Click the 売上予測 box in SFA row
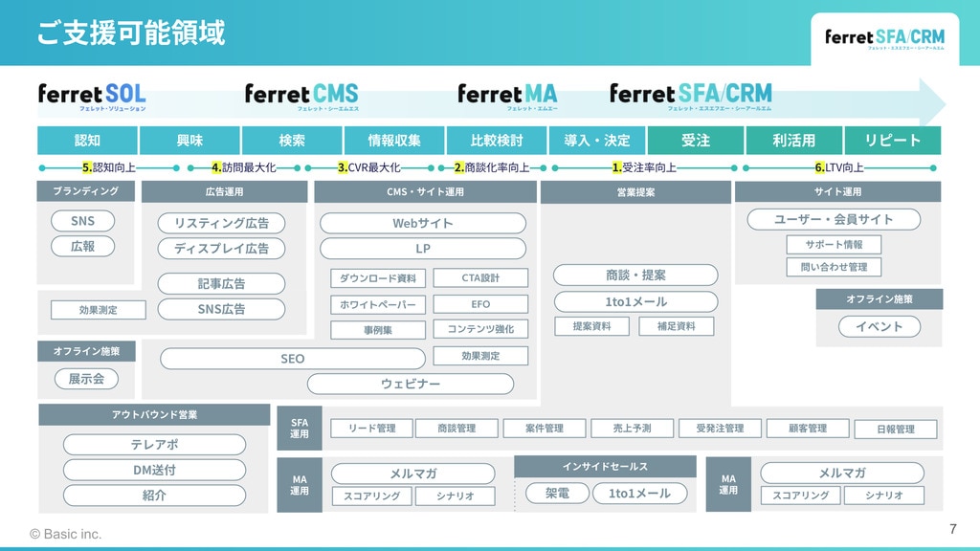This screenshot has height=551, width=980. pyautogui.click(x=632, y=429)
